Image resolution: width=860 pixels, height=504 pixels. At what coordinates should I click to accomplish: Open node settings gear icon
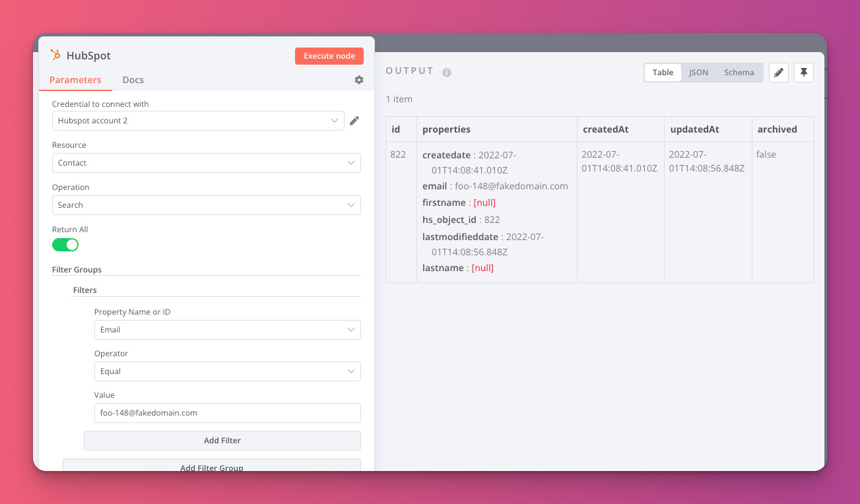pos(359,80)
